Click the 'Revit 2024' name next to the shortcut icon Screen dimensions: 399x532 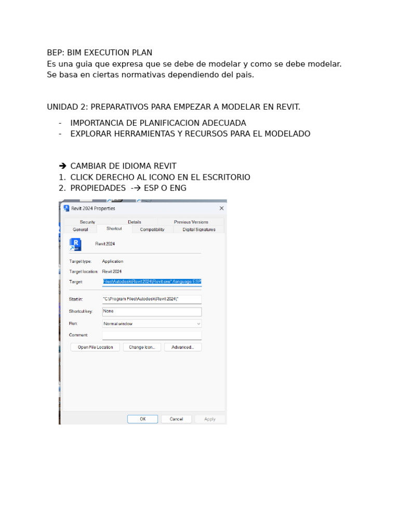coord(105,244)
